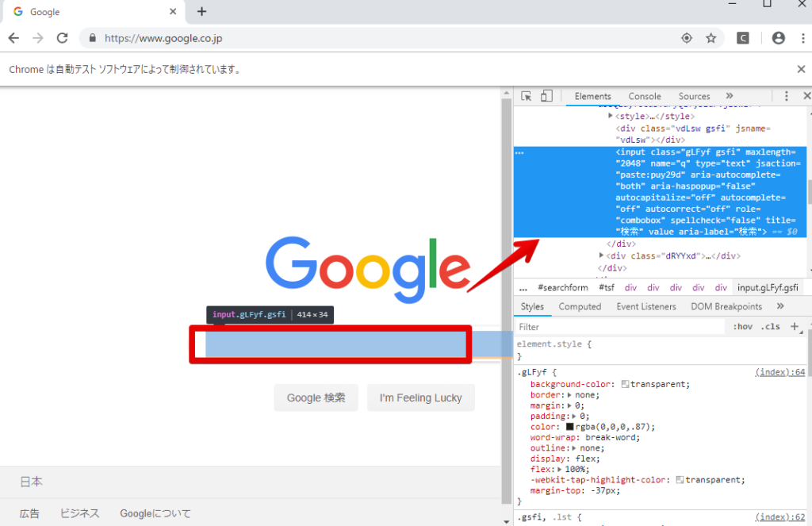Screen dimensions: 812x526
Task: Click the location target icon in the address bar
Action: (x=687, y=38)
